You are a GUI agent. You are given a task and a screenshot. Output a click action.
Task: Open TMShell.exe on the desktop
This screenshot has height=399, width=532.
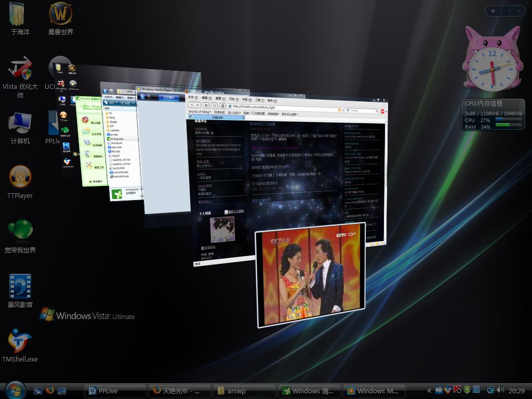pos(20,341)
